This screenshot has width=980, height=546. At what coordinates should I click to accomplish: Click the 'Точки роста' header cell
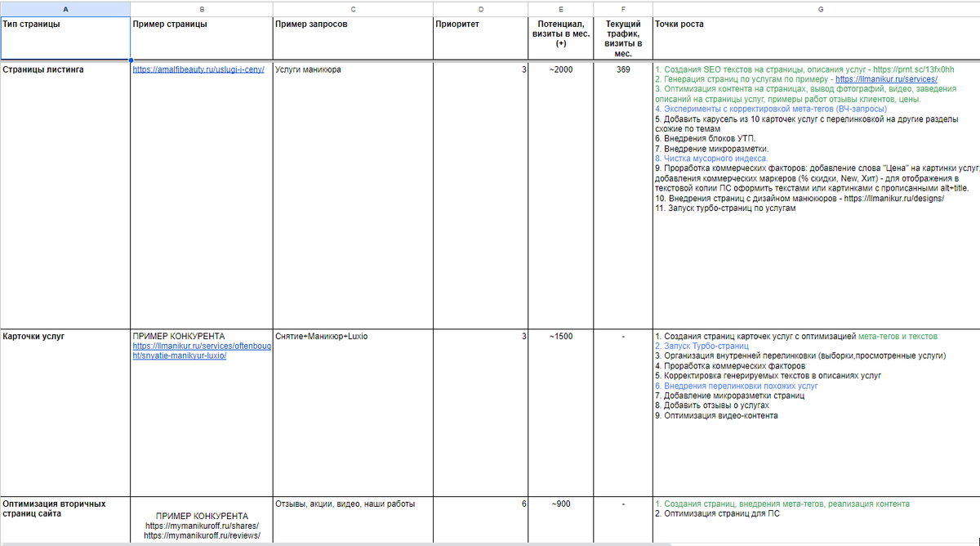point(817,38)
